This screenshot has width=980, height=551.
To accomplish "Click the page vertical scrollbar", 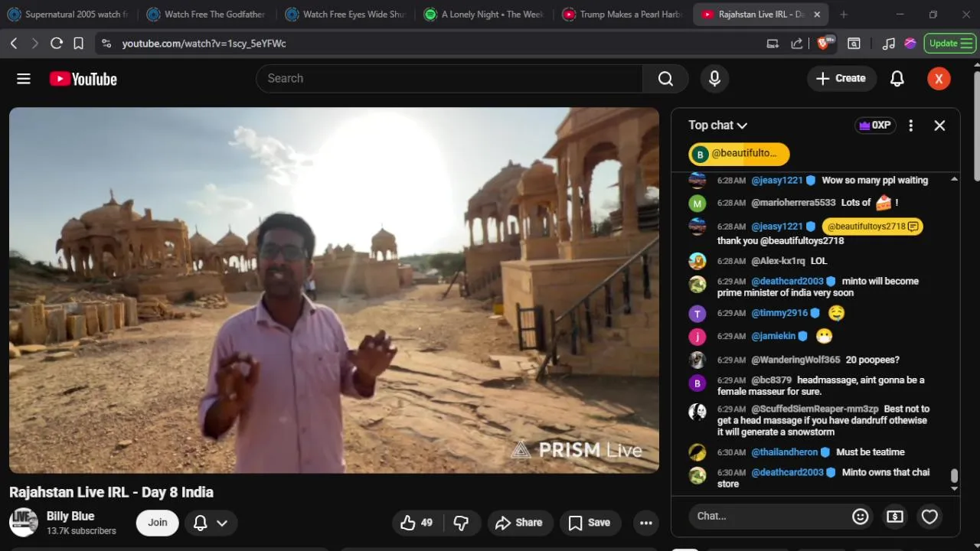I will click(x=976, y=126).
